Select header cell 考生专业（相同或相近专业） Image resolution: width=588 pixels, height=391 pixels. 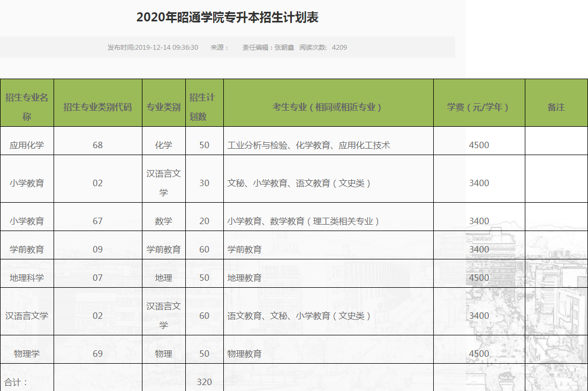(x=328, y=103)
